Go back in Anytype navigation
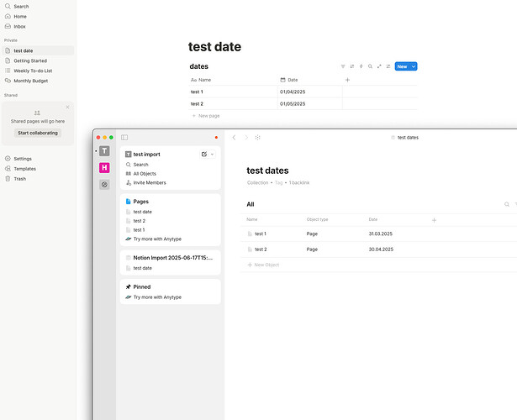This screenshot has width=517, height=420. tap(234, 137)
